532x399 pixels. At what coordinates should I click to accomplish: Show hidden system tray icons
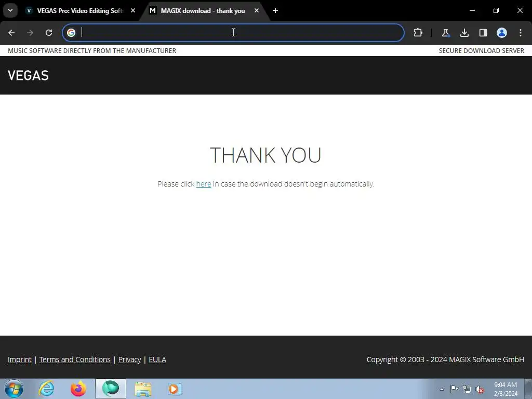(442, 389)
